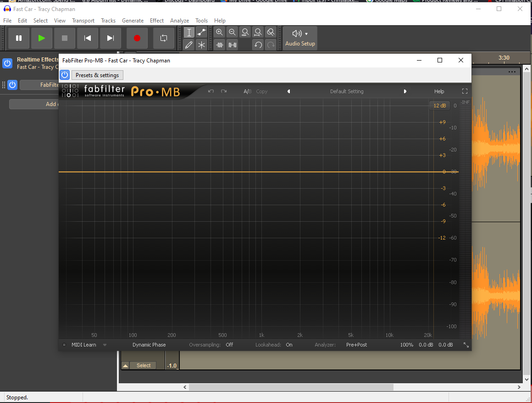The width and height of the screenshot is (532, 403).
Task: Change Oversampling Off setting
Action: [229, 345]
